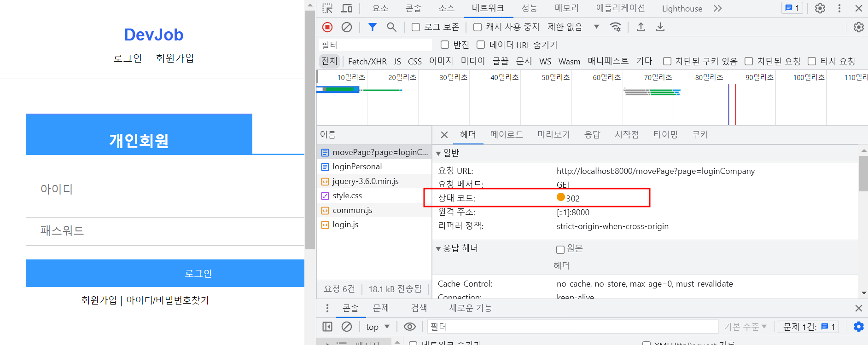Viewport: 868px width, 345px height.
Task: Activate the inspect element picker icon
Action: point(327,8)
